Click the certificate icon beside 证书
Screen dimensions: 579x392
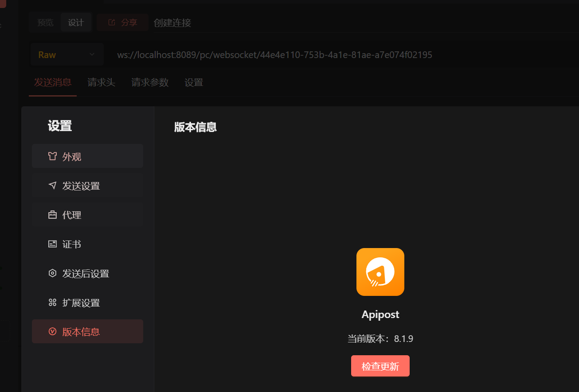[x=52, y=244]
